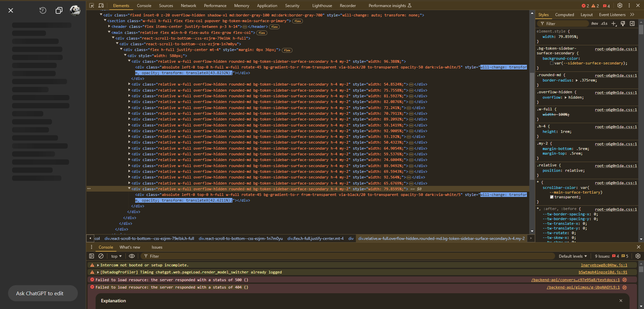
Task: Show more Styles pane tabs chevron
Action: 632,14
